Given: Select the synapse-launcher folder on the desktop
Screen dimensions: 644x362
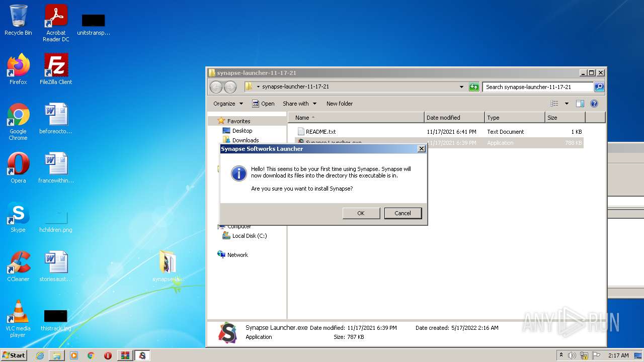Looking at the screenshot, I should (x=168, y=266).
